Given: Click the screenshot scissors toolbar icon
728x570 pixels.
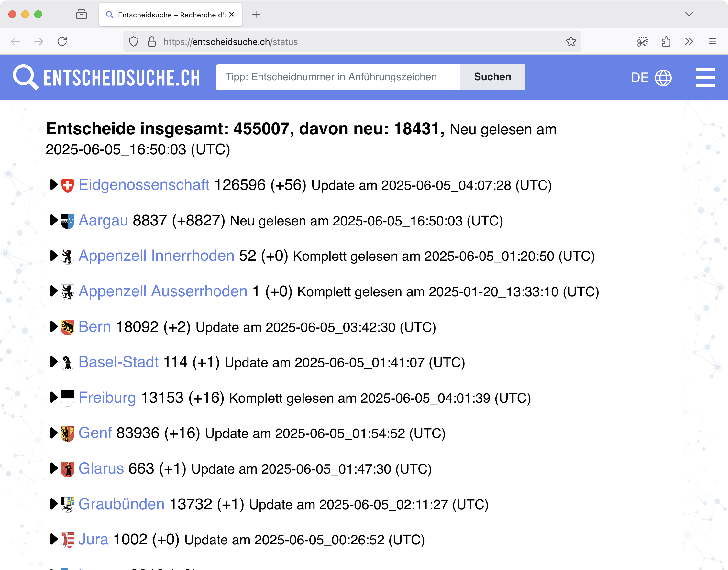Looking at the screenshot, I should coord(642,42).
